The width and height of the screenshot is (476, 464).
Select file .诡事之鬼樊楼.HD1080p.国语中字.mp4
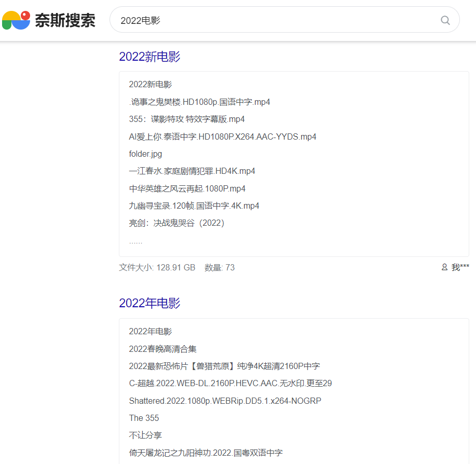pos(199,102)
